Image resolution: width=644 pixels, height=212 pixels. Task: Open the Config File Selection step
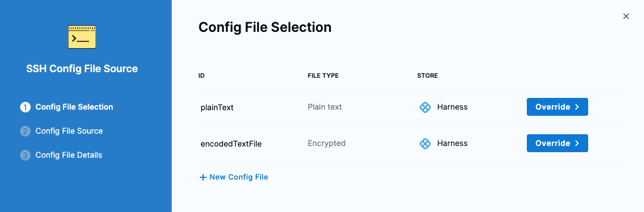74,107
